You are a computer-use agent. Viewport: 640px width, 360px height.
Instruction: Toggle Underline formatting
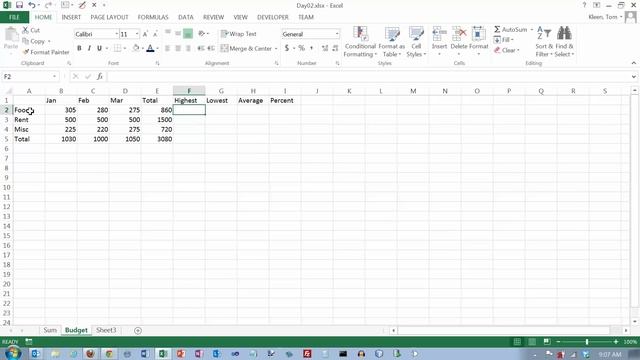coord(99,48)
